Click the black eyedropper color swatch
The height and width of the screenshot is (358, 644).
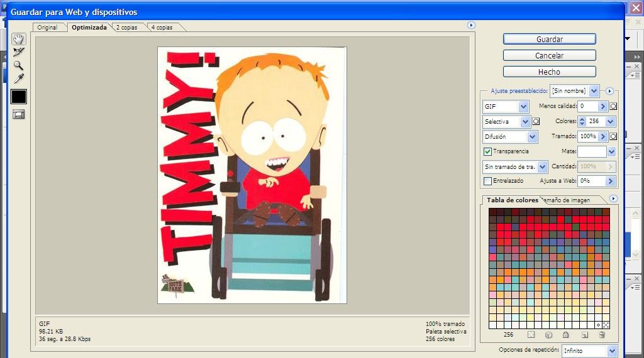point(18,97)
